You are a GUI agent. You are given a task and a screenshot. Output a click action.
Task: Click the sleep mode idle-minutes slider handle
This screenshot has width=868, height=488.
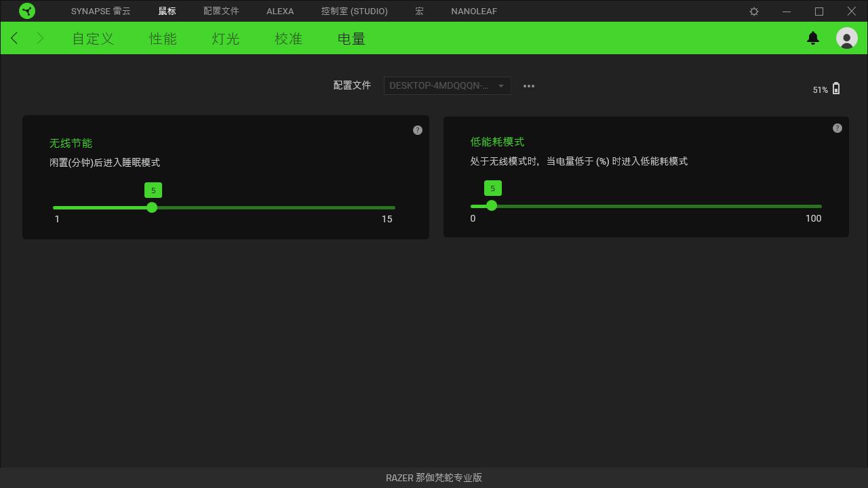pos(152,207)
